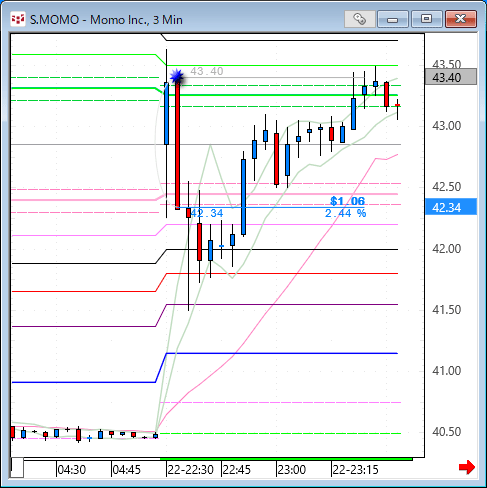Click the small white box at time axis left

point(17,468)
